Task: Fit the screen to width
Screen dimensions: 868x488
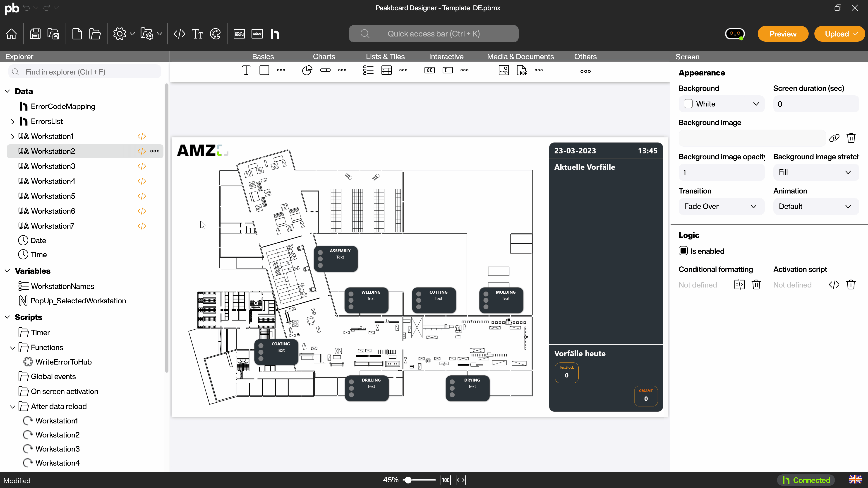Action: 461,480
